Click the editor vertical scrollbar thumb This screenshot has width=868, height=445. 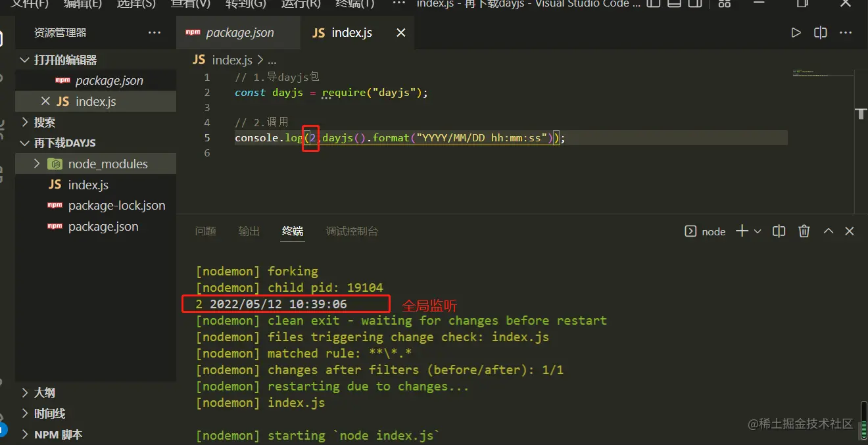tap(861, 114)
